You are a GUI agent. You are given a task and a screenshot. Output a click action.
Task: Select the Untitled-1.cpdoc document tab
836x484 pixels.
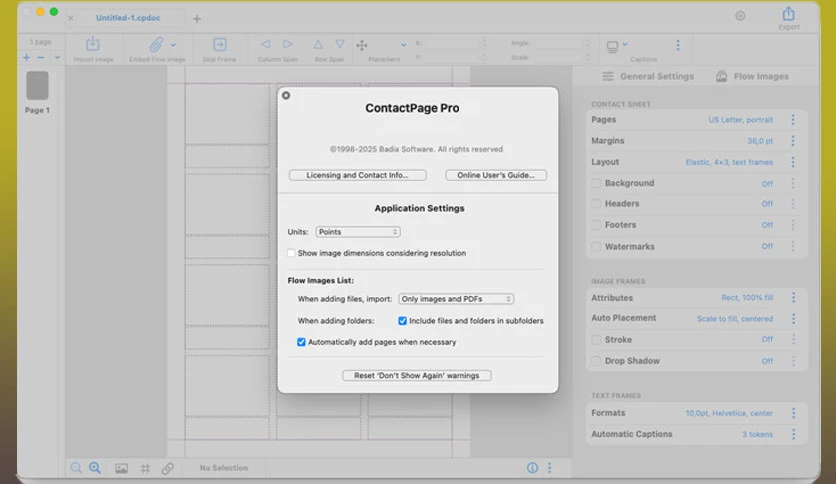[128, 18]
